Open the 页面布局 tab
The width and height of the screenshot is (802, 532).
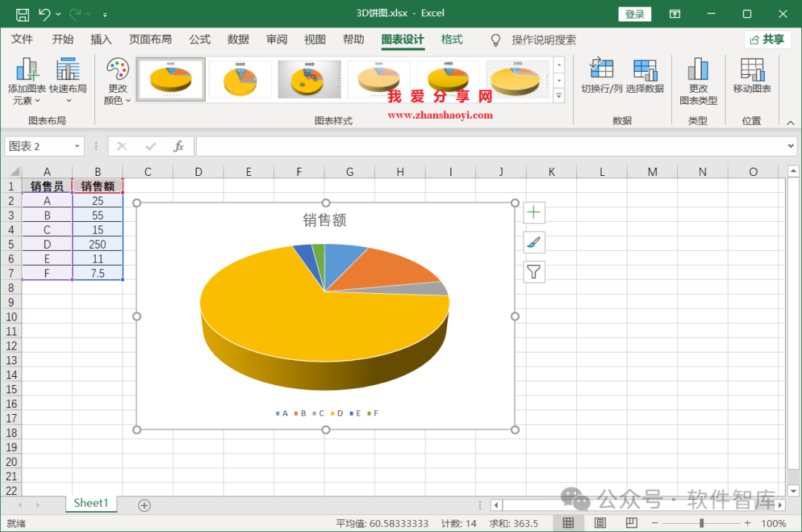(150, 40)
